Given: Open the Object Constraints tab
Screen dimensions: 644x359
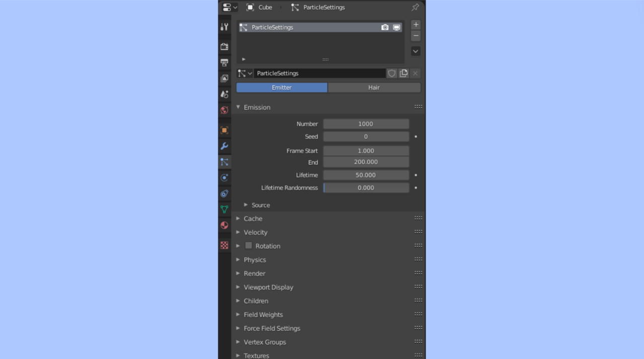Looking at the screenshot, I should [x=224, y=193].
